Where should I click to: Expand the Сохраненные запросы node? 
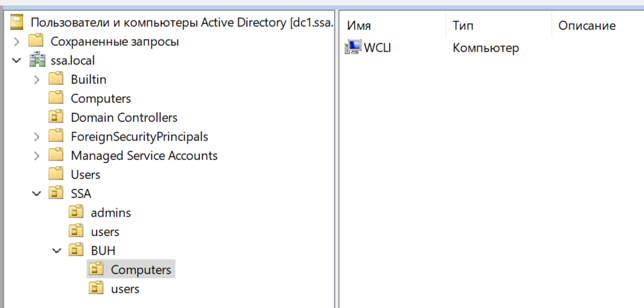(16, 42)
